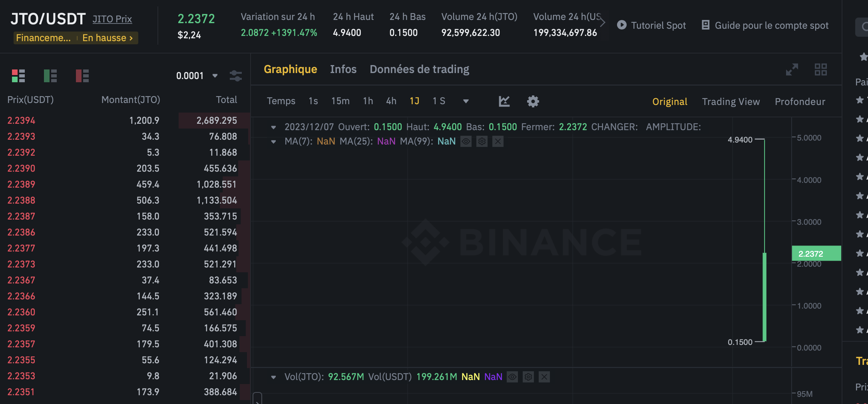Viewport: 868px width, 404px height.
Task: Set chart interval to 1 S
Action: [x=439, y=101]
